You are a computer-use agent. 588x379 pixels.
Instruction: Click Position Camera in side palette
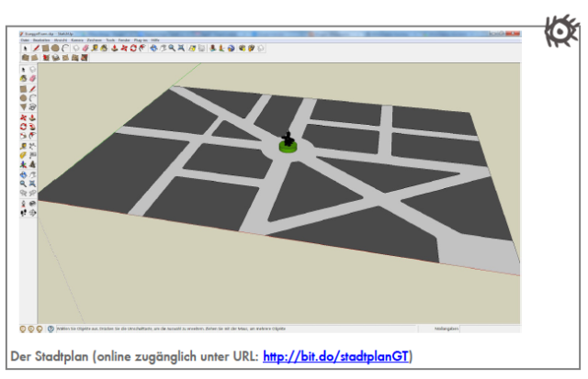pyautogui.click(x=23, y=204)
